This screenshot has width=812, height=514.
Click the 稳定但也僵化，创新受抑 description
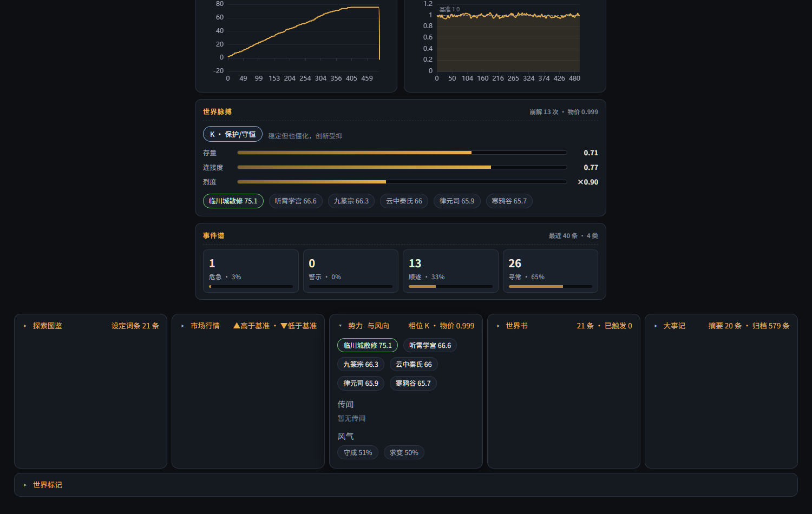[305, 136]
